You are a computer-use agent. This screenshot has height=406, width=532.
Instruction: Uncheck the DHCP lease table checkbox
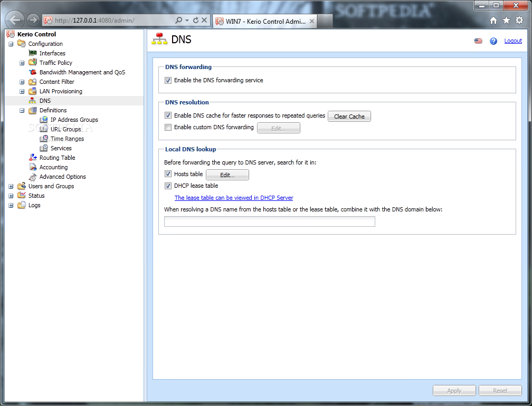point(168,186)
